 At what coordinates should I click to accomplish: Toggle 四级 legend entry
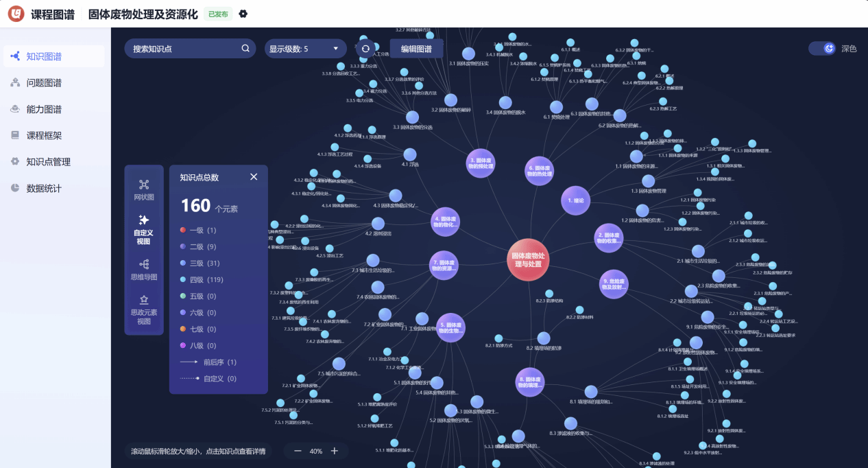pyautogui.click(x=202, y=280)
